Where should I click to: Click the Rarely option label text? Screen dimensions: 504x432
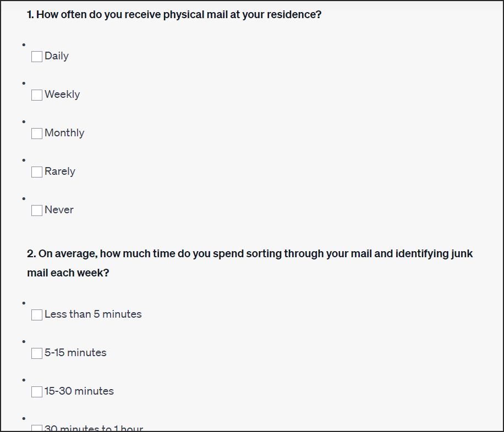coord(60,171)
